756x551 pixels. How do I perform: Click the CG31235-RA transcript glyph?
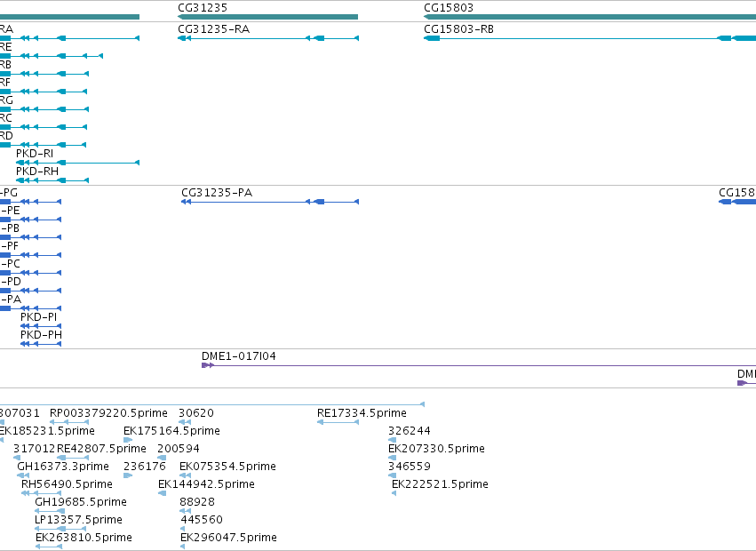[268, 38]
